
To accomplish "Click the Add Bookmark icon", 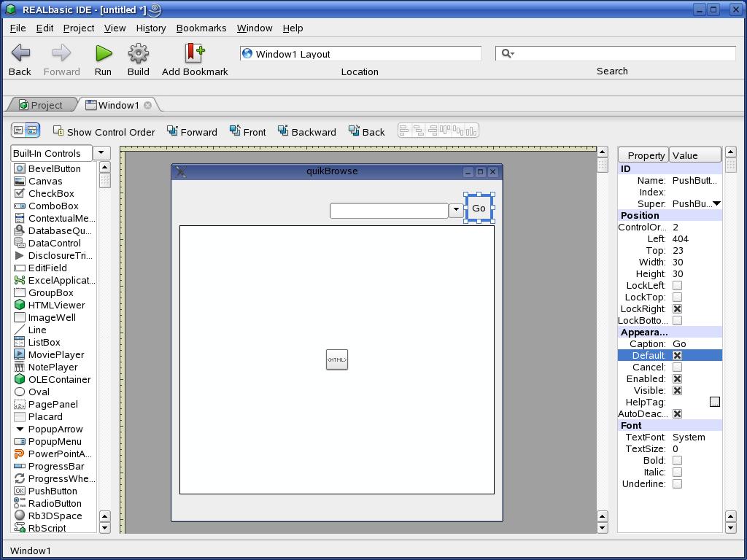I will click(x=194, y=52).
